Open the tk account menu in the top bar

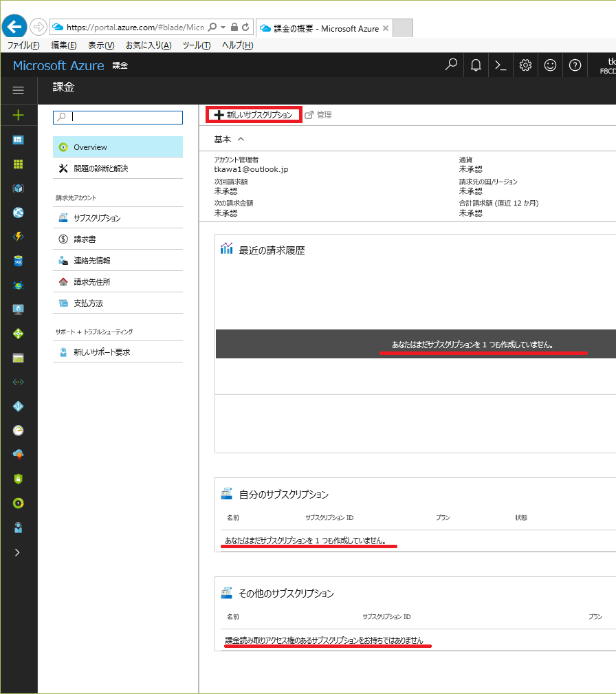tap(608, 65)
